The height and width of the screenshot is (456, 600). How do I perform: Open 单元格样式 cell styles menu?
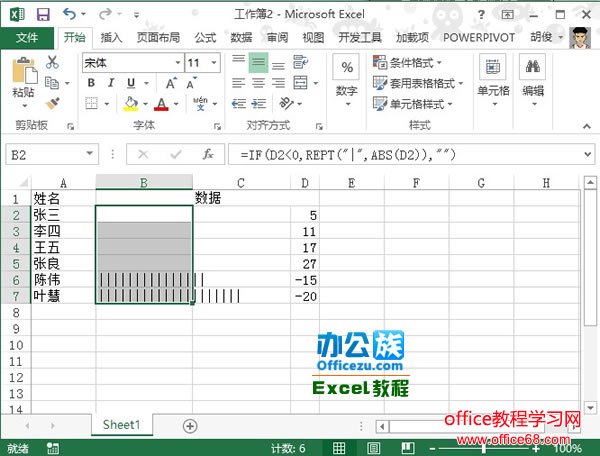point(413,104)
